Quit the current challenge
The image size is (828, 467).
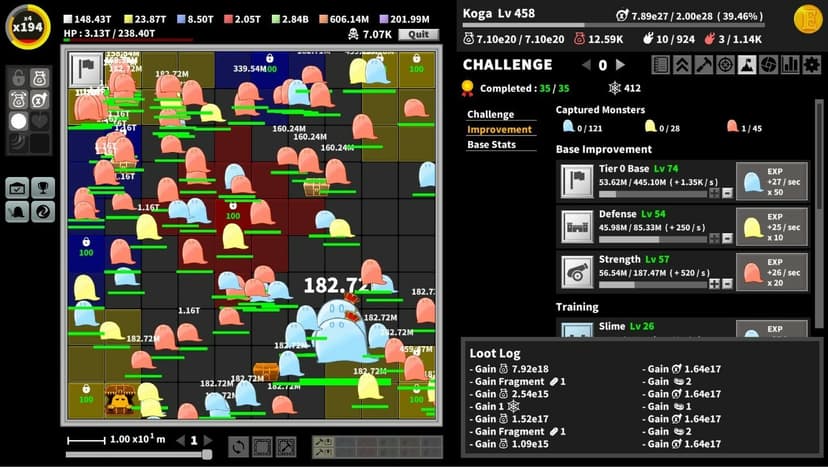tap(419, 34)
